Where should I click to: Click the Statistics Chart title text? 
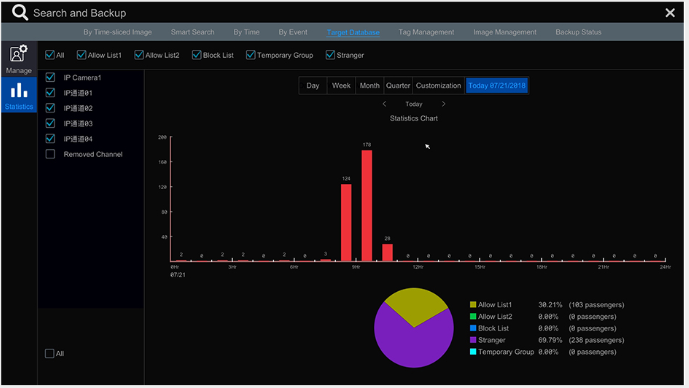(x=413, y=118)
